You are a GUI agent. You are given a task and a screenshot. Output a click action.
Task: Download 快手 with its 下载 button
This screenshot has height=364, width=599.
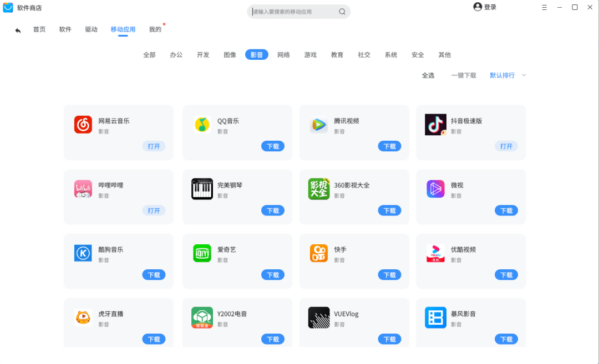pos(390,275)
